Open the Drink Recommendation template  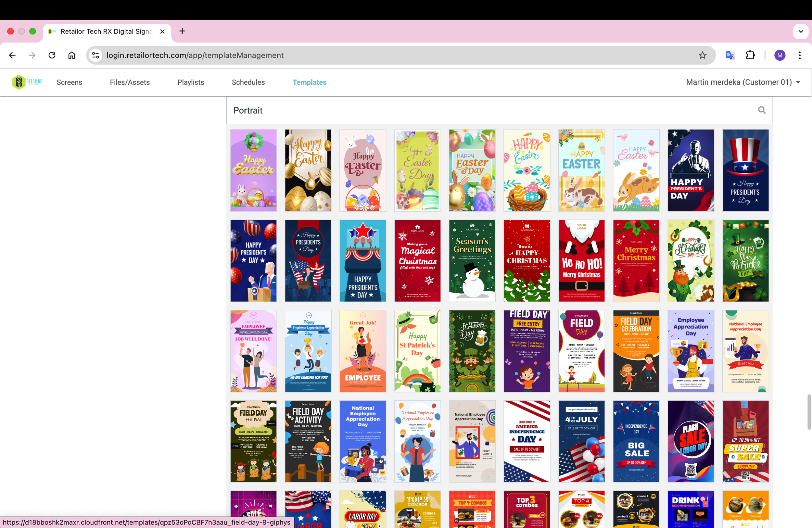tap(691, 509)
